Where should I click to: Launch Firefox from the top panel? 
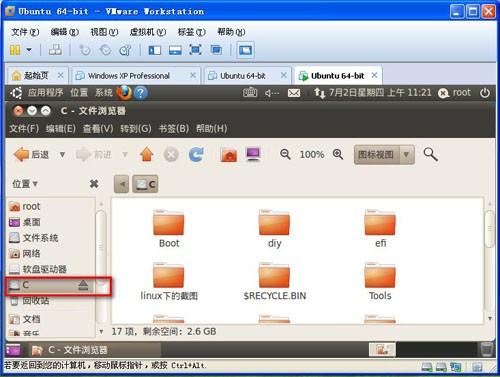[x=124, y=93]
